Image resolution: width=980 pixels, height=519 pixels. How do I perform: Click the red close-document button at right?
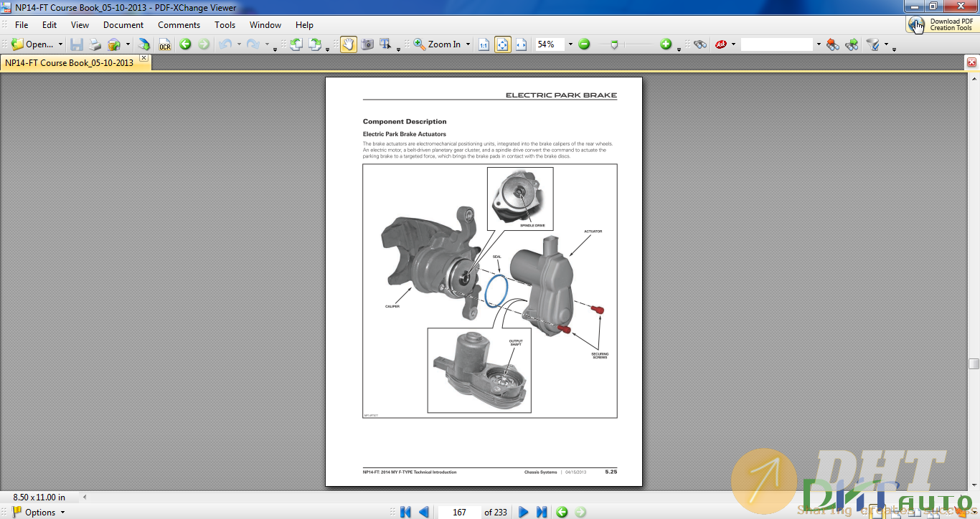coord(972,62)
